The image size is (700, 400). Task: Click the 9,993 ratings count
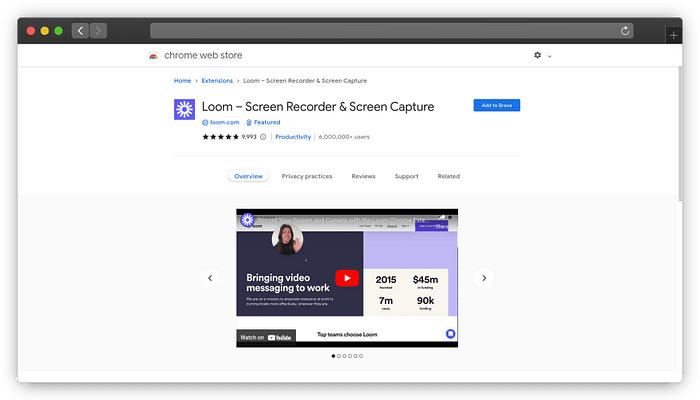(249, 137)
